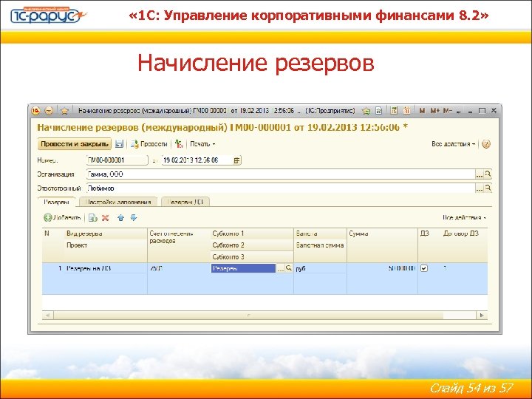Open top 'Все действия' menu
Screen dimensions: 532x399
(x=453, y=144)
